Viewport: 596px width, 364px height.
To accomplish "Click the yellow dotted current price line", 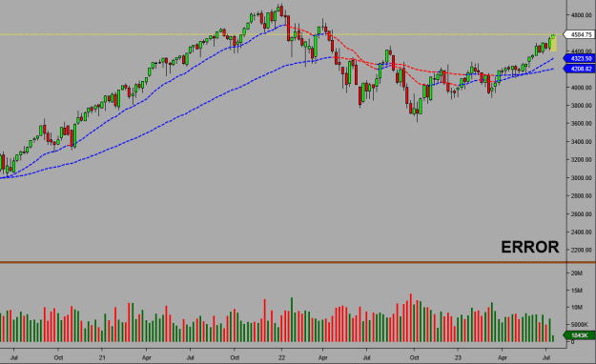I will click(x=281, y=34).
